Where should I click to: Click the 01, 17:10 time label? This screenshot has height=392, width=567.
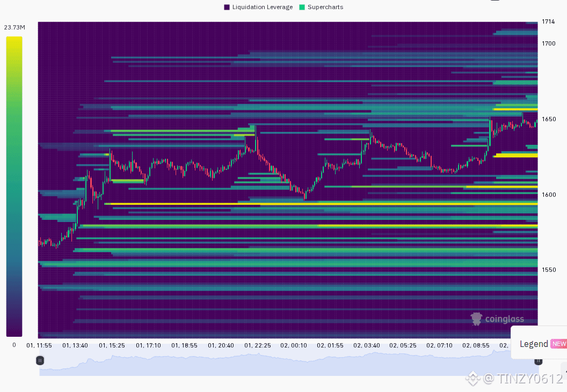[148, 345]
